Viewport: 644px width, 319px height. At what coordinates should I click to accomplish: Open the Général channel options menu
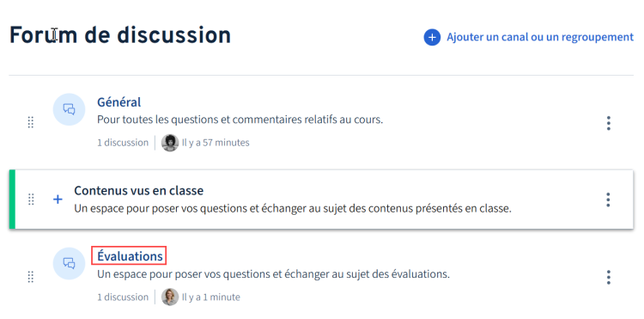[608, 123]
